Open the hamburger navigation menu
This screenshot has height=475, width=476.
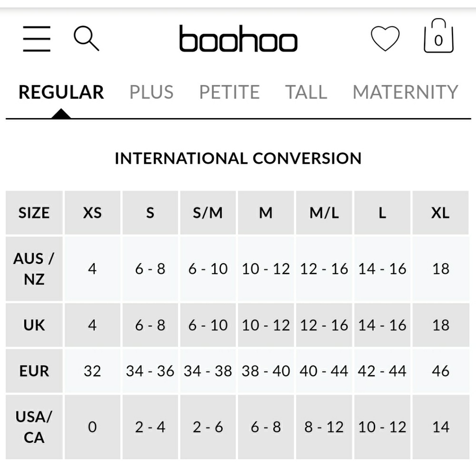pos(37,39)
